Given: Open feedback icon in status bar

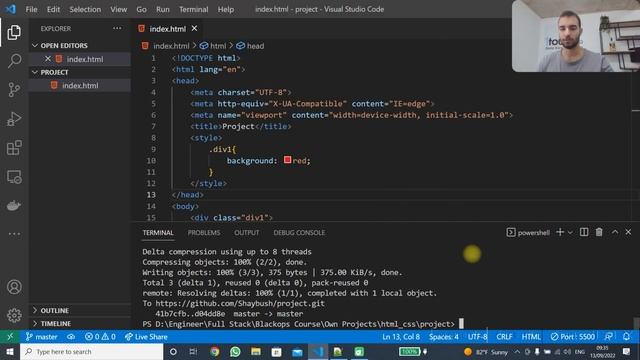Looking at the screenshot, I should point(609,337).
